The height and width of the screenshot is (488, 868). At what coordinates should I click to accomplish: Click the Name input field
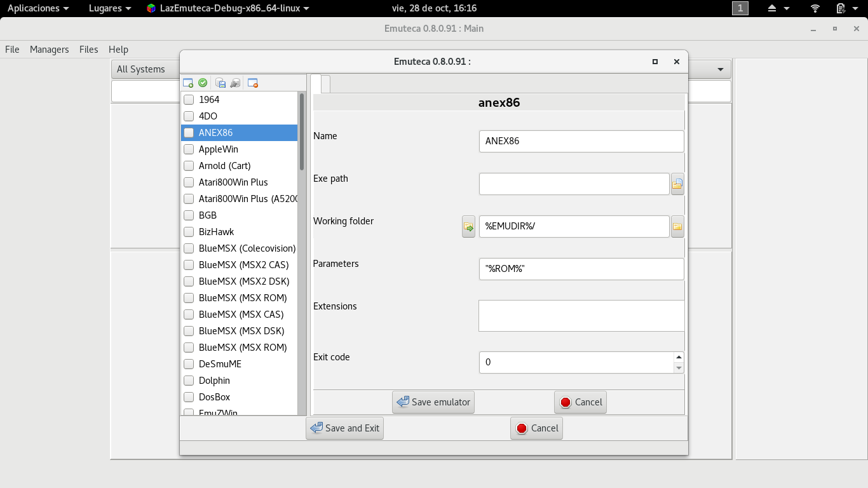(581, 141)
